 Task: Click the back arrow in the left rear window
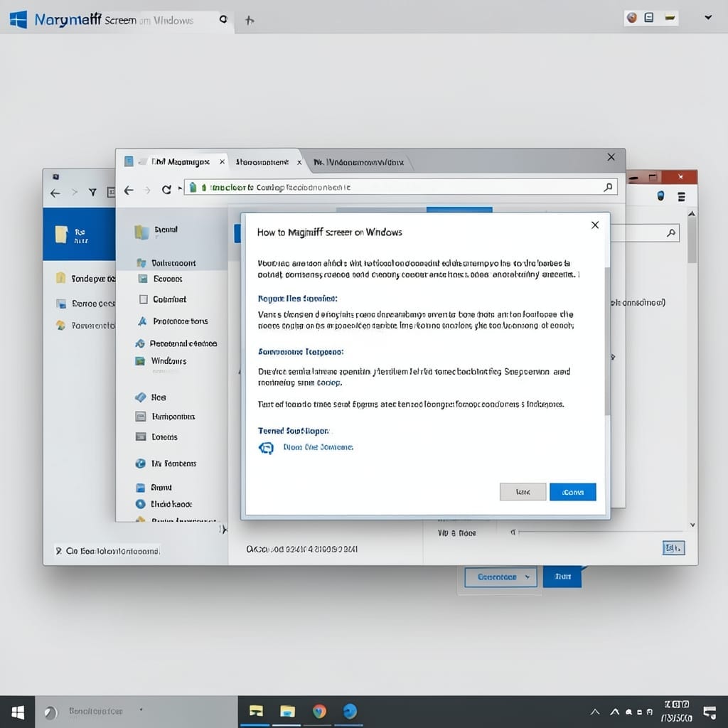click(55, 193)
